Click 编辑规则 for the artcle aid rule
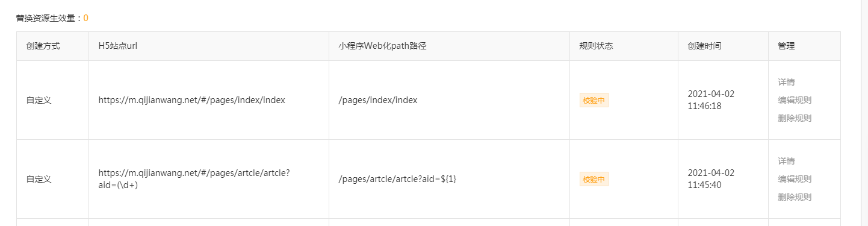The height and width of the screenshot is (226, 868). click(x=795, y=179)
